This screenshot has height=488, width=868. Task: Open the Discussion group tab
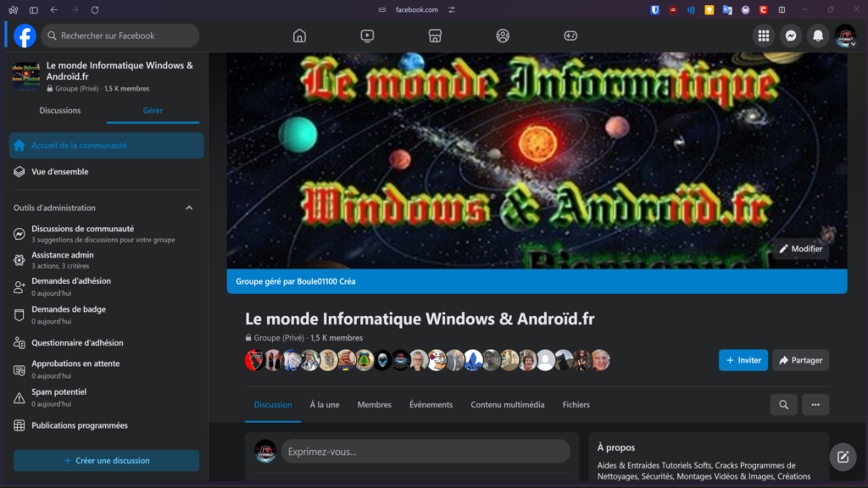(273, 405)
